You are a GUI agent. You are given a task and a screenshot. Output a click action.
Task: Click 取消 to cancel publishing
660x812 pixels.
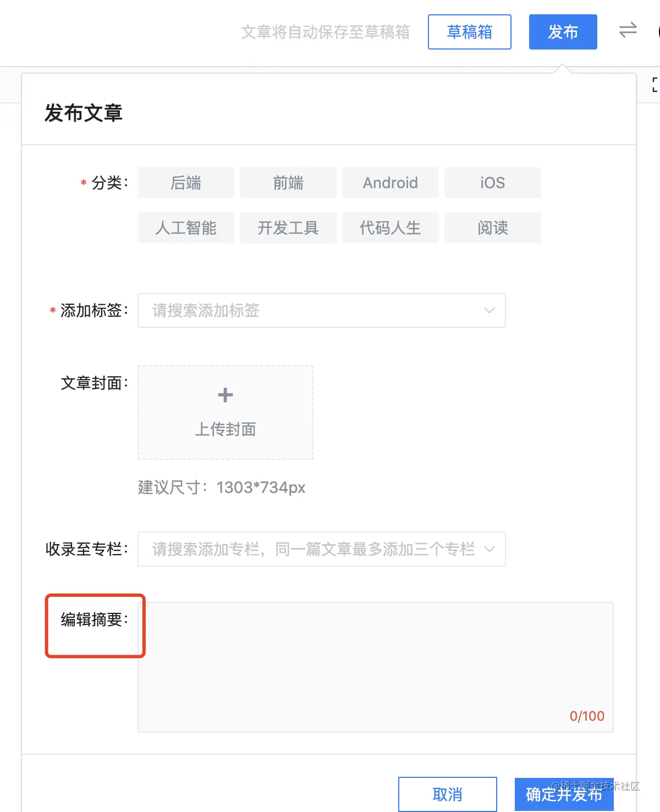(x=447, y=794)
